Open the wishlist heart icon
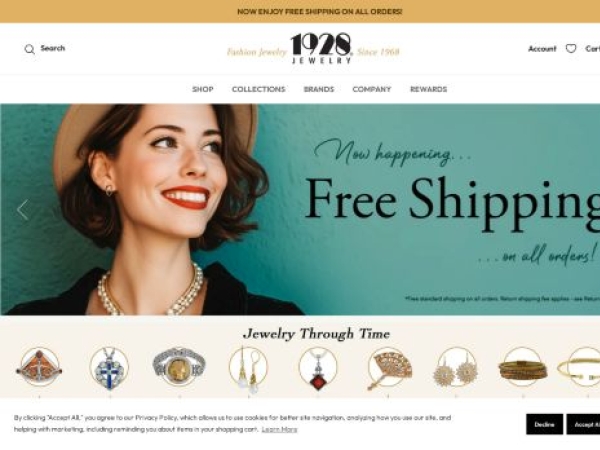The height and width of the screenshot is (450, 600). pyautogui.click(x=571, y=49)
